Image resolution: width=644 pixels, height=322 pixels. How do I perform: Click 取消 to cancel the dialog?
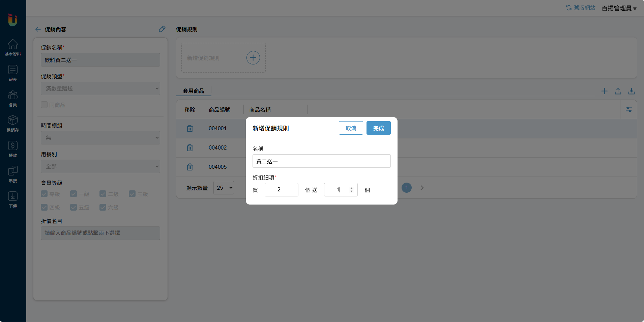pos(351,128)
